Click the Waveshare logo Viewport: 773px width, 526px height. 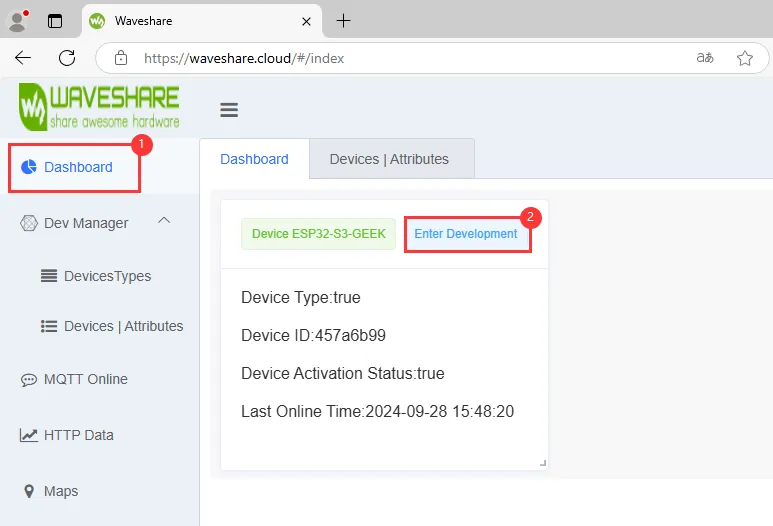(99, 108)
